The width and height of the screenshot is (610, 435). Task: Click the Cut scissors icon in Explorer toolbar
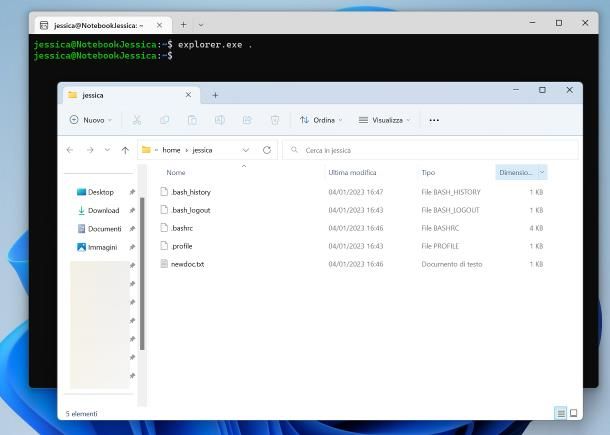[x=137, y=120]
